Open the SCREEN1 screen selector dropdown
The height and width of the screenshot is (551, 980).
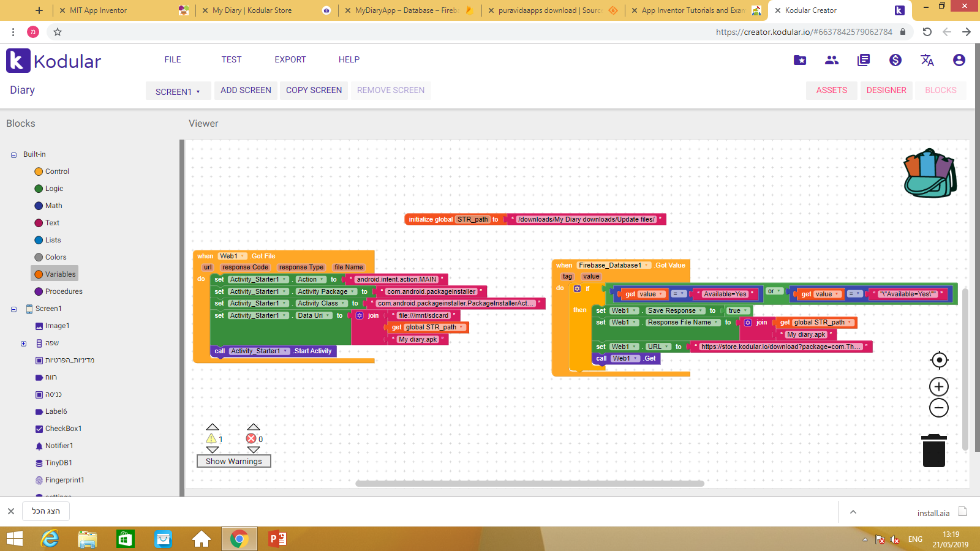[178, 91]
